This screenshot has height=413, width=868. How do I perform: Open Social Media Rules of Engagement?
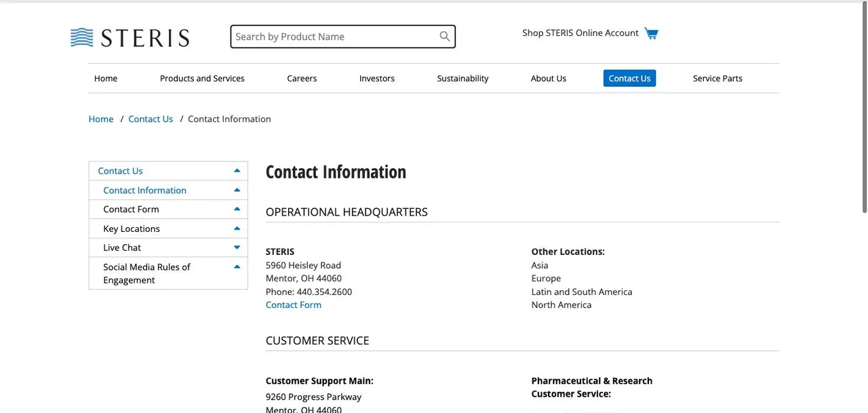click(x=146, y=273)
